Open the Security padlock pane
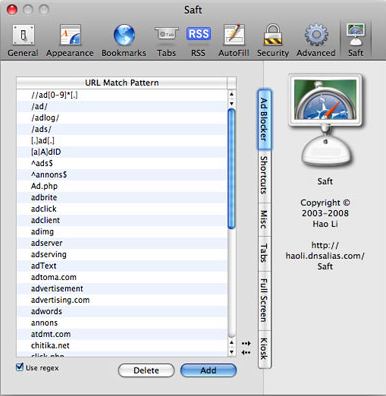The width and height of the screenshot is (386, 396). click(x=273, y=40)
